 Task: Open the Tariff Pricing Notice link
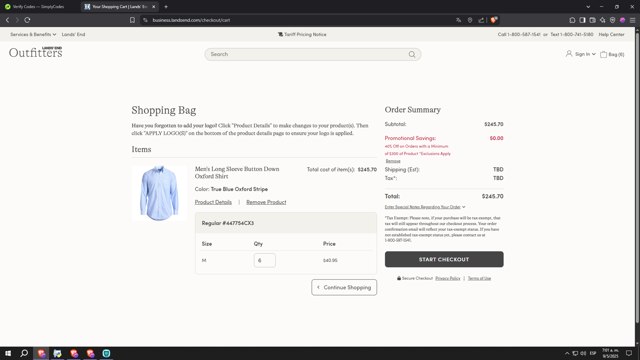(x=302, y=34)
